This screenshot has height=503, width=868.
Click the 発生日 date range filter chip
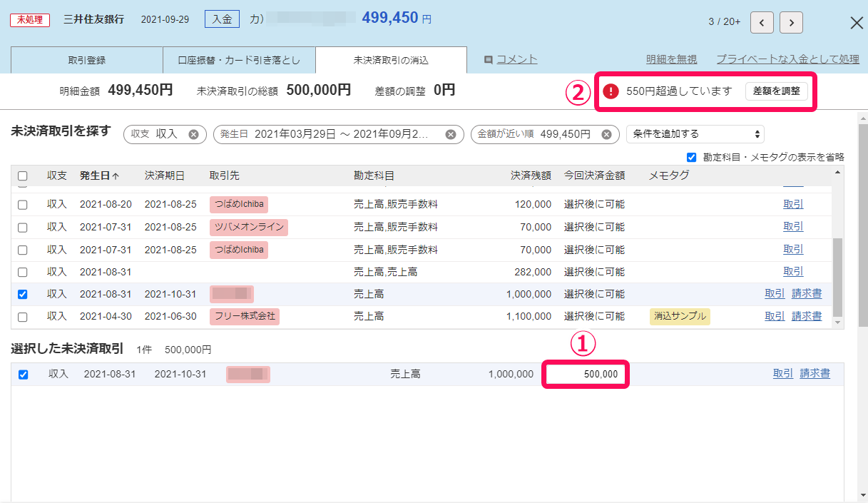(339, 134)
